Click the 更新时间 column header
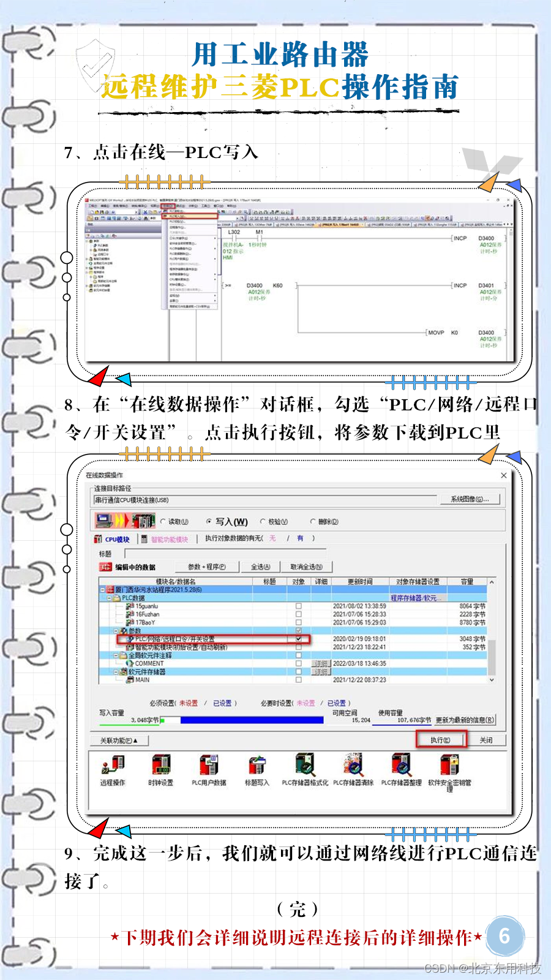This screenshot has width=551, height=980. click(x=360, y=581)
